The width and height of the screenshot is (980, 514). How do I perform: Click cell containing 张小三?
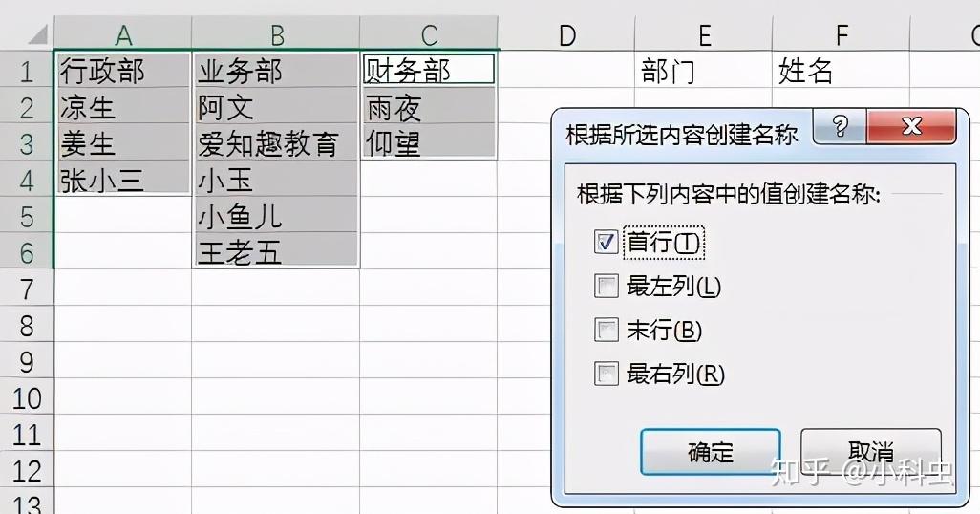(x=123, y=179)
